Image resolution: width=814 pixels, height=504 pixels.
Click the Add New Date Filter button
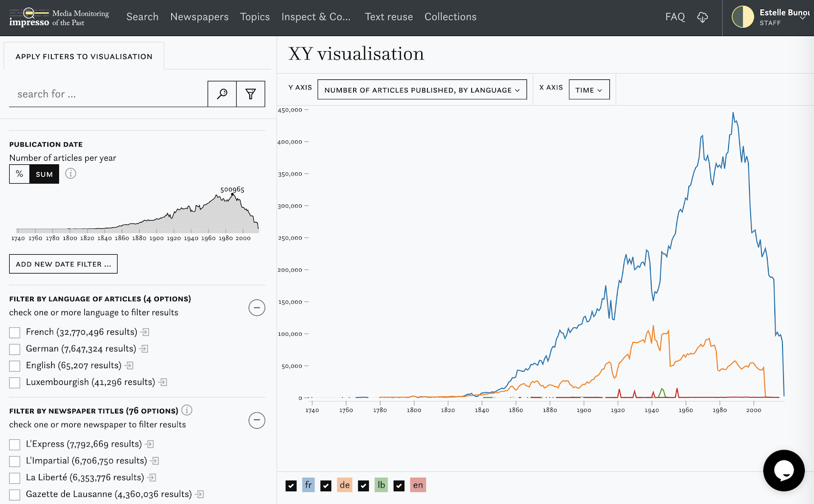[63, 263]
